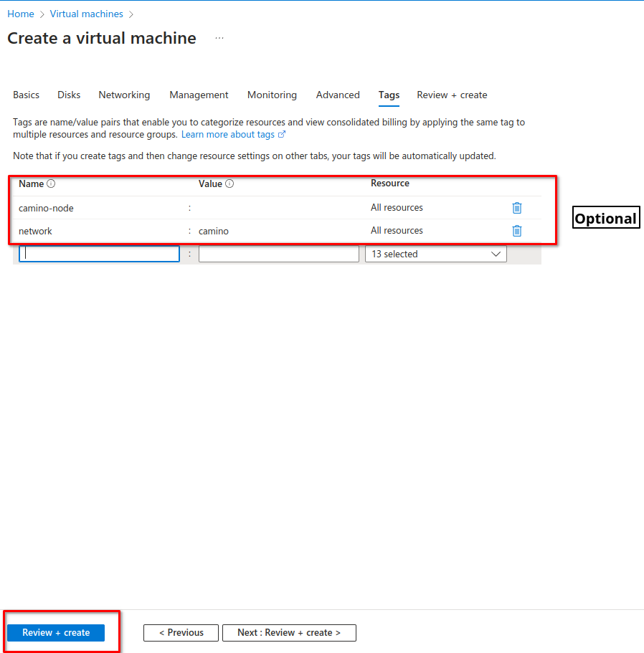644x653 pixels.
Task: Show info tooltip next to Name header
Action: (x=51, y=183)
